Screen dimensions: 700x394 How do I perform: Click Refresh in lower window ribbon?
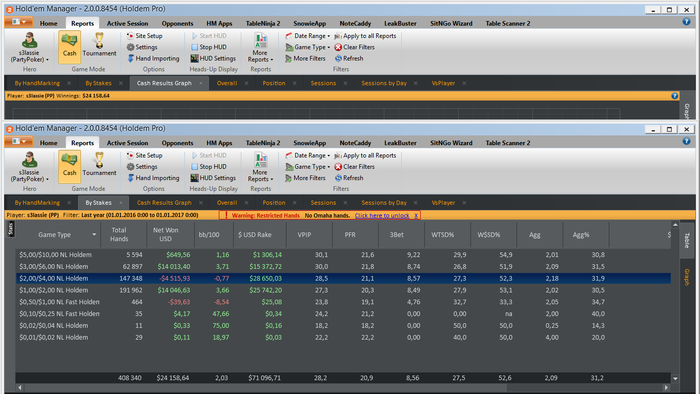(349, 178)
